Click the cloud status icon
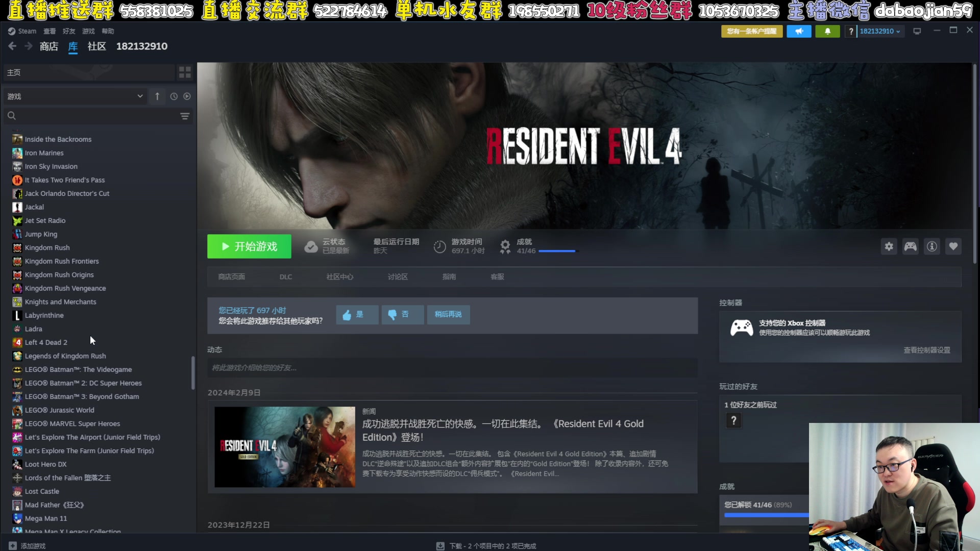This screenshot has width=980, height=551. point(311,247)
